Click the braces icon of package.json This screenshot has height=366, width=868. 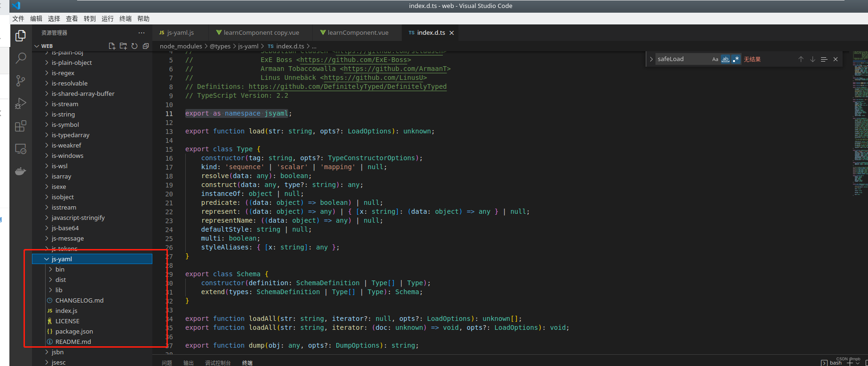50,331
